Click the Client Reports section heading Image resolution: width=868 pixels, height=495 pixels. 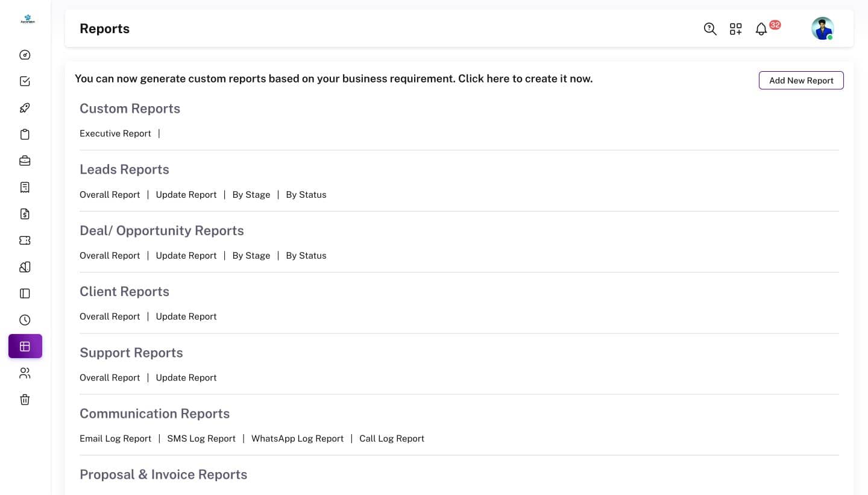coord(124,291)
